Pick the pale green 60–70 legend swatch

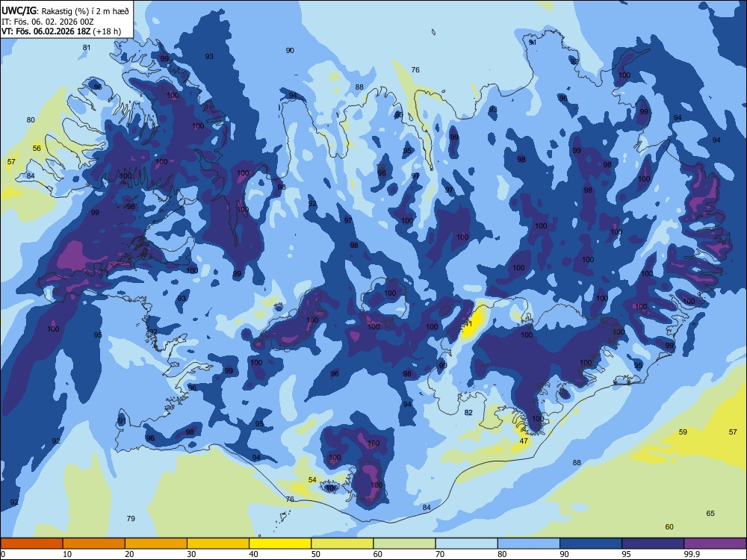(x=404, y=544)
